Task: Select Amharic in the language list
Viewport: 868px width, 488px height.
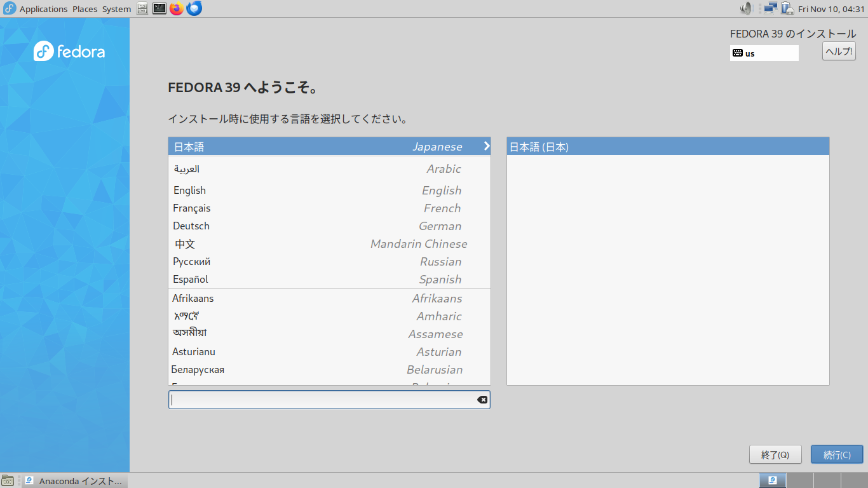Action: [x=329, y=316]
